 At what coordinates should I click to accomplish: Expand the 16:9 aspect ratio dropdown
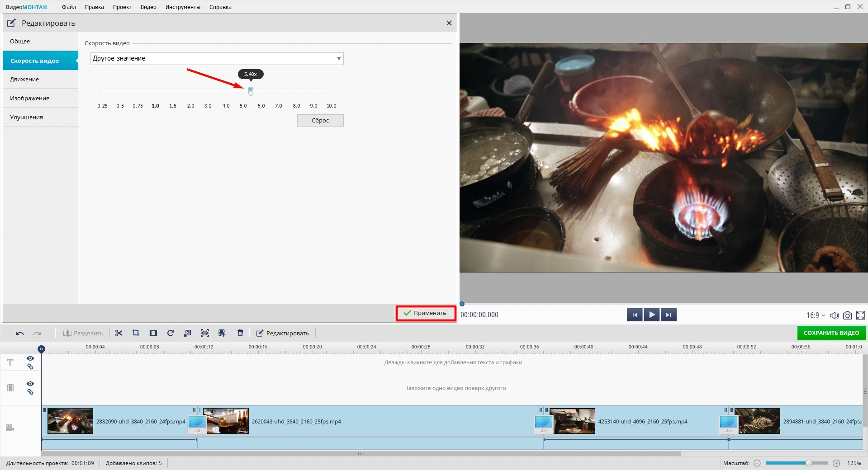tap(815, 315)
